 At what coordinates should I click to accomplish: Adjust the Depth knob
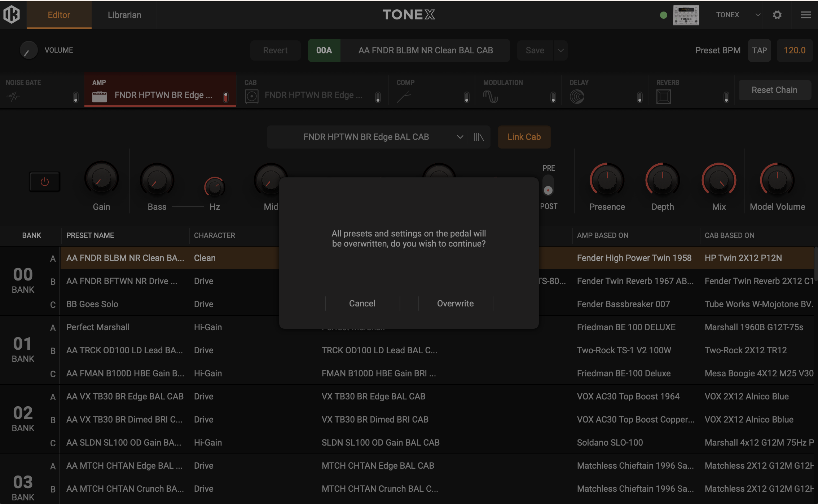click(663, 180)
